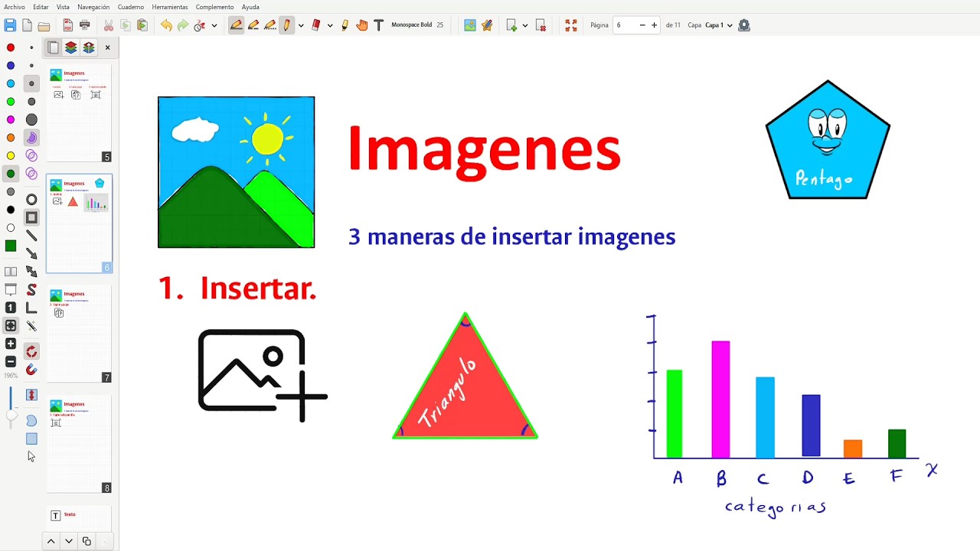Open the Editar menu
Viewport: 980px width, 551px height.
(x=41, y=7)
